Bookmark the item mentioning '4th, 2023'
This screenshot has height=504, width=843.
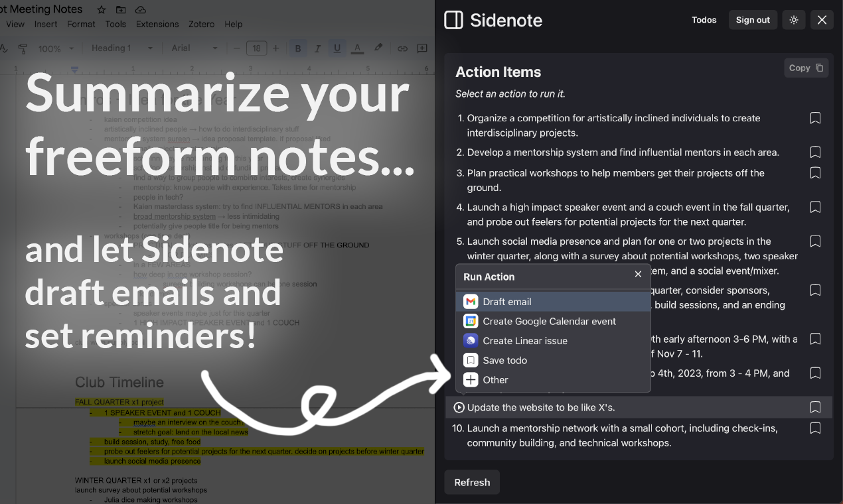815,373
